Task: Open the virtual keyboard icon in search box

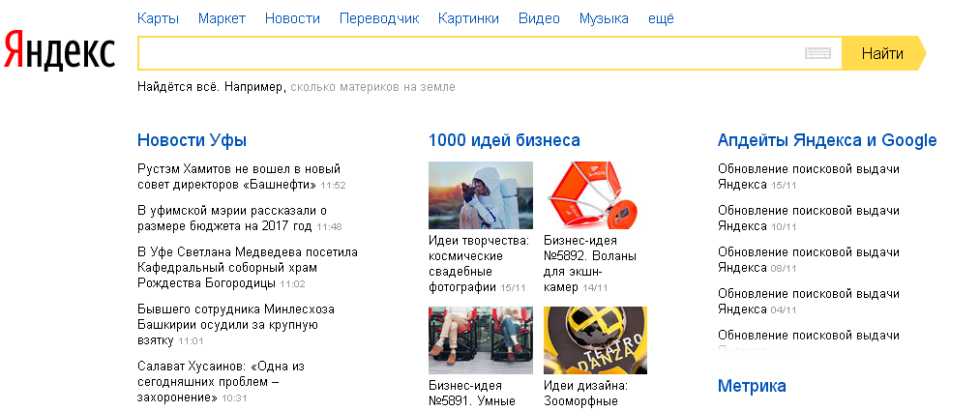Action: (817, 53)
